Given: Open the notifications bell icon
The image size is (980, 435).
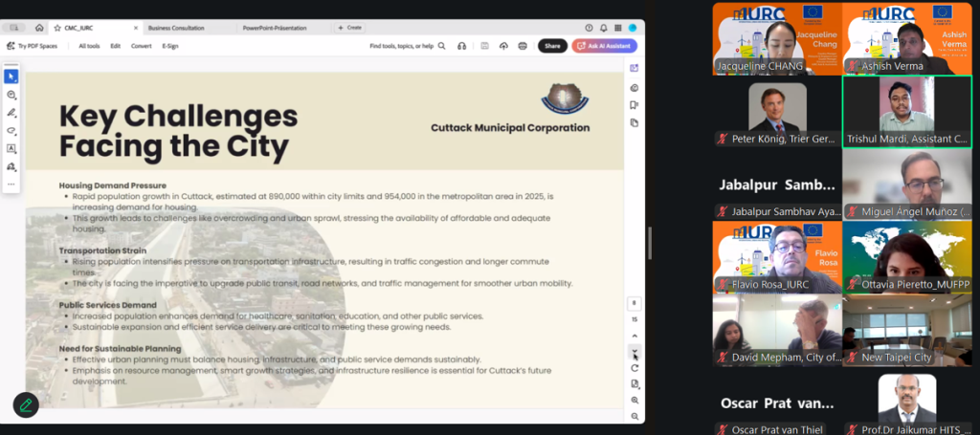Looking at the screenshot, I should (603, 28).
